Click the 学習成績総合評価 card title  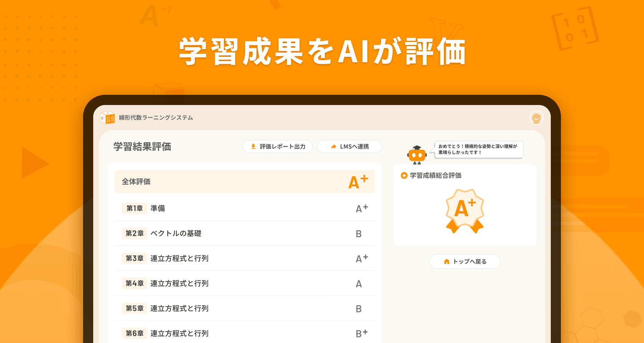pos(436,175)
